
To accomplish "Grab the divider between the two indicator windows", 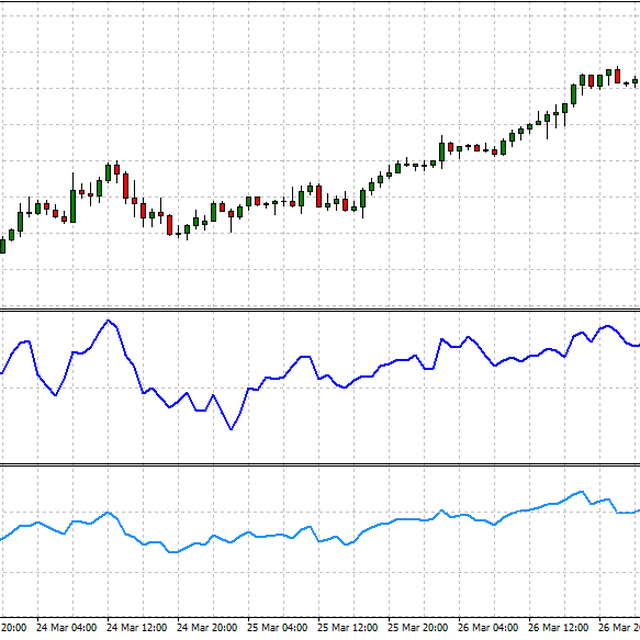I will 320,464.
